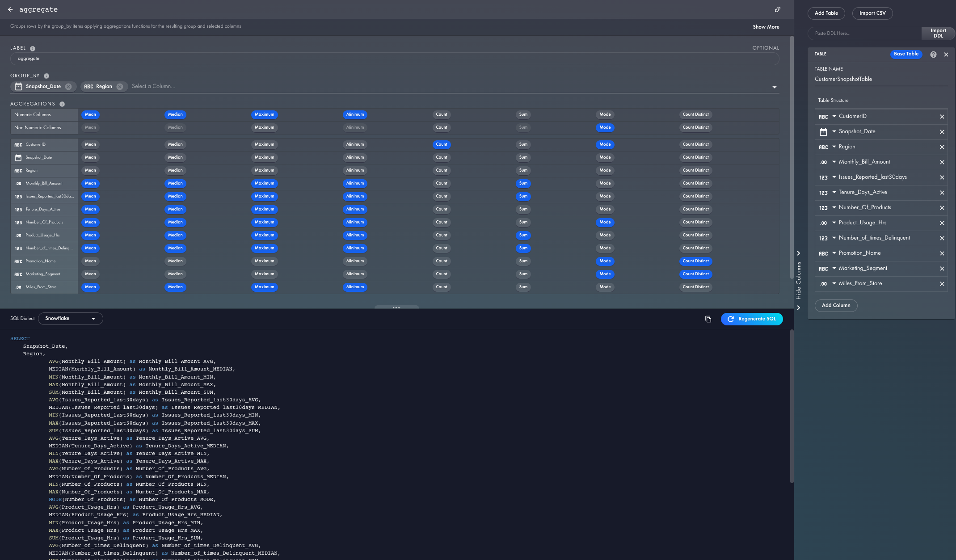This screenshot has height=560, width=956.
Task: Click the Regenerate SQL button
Action: (x=751, y=319)
